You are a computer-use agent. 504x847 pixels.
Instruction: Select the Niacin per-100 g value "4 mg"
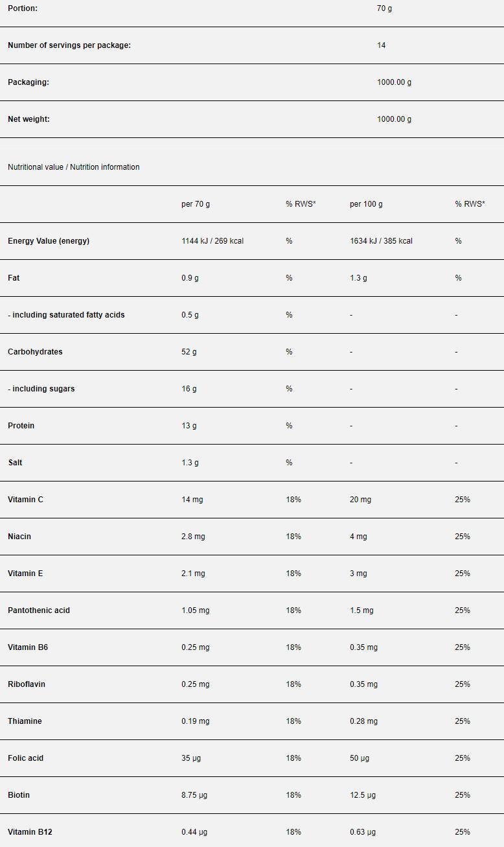coord(358,537)
